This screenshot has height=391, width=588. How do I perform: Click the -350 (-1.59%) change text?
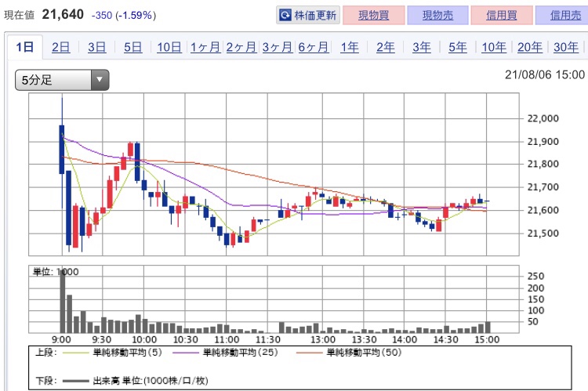click(x=124, y=16)
